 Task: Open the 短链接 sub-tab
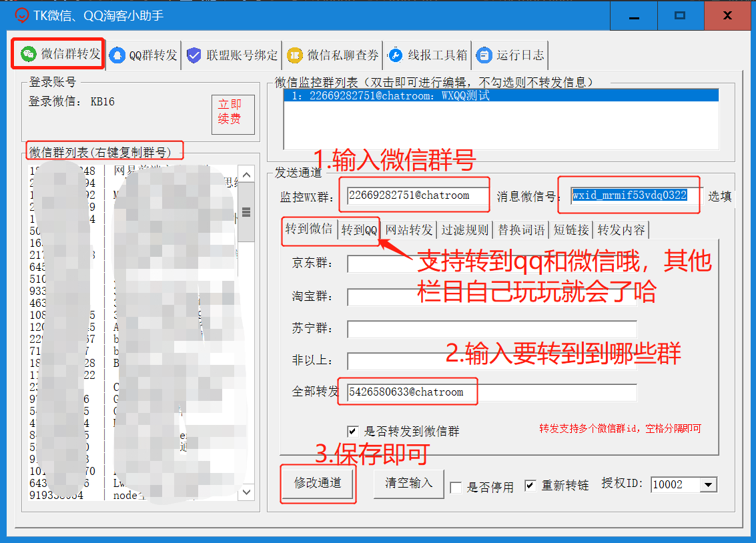[x=571, y=230]
